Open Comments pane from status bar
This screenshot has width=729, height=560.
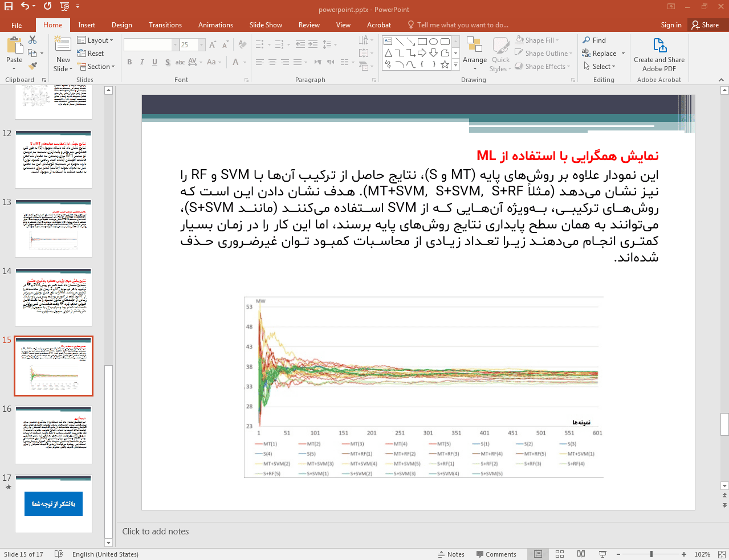pyautogui.click(x=496, y=554)
